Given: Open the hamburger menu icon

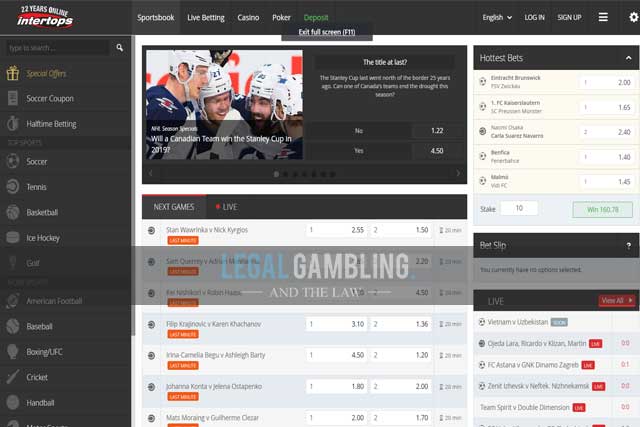Looking at the screenshot, I should tap(603, 17).
